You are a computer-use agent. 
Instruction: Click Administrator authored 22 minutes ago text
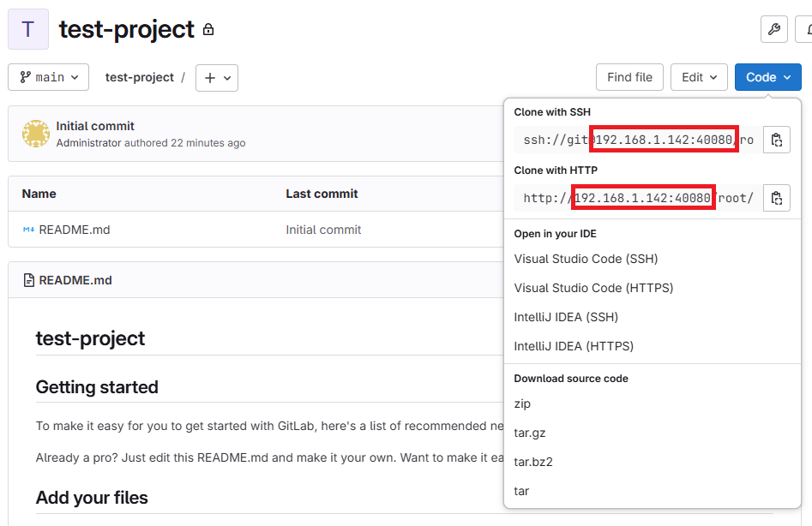coord(151,143)
